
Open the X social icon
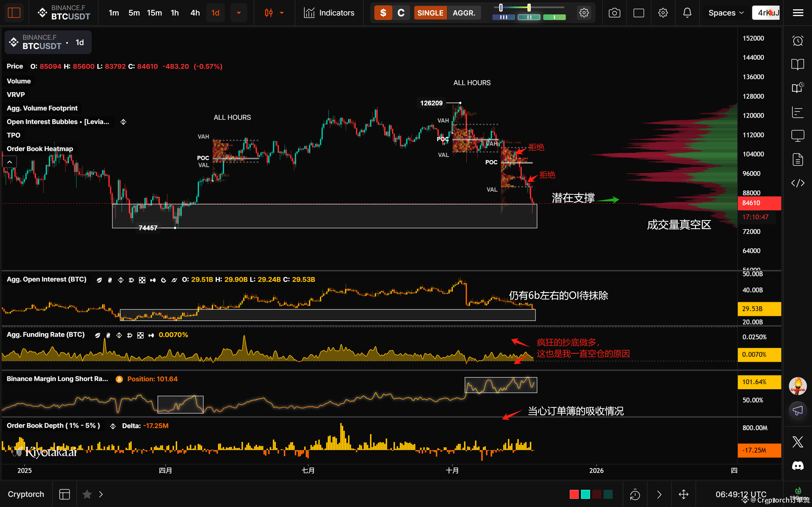pyautogui.click(x=798, y=442)
